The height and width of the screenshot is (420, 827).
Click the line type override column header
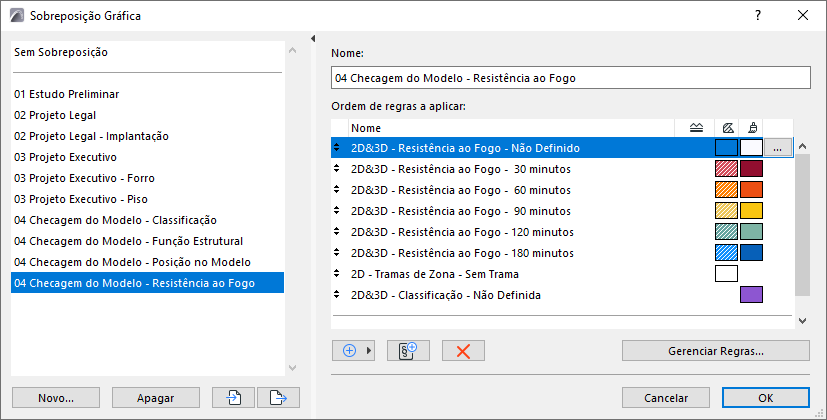(x=697, y=128)
